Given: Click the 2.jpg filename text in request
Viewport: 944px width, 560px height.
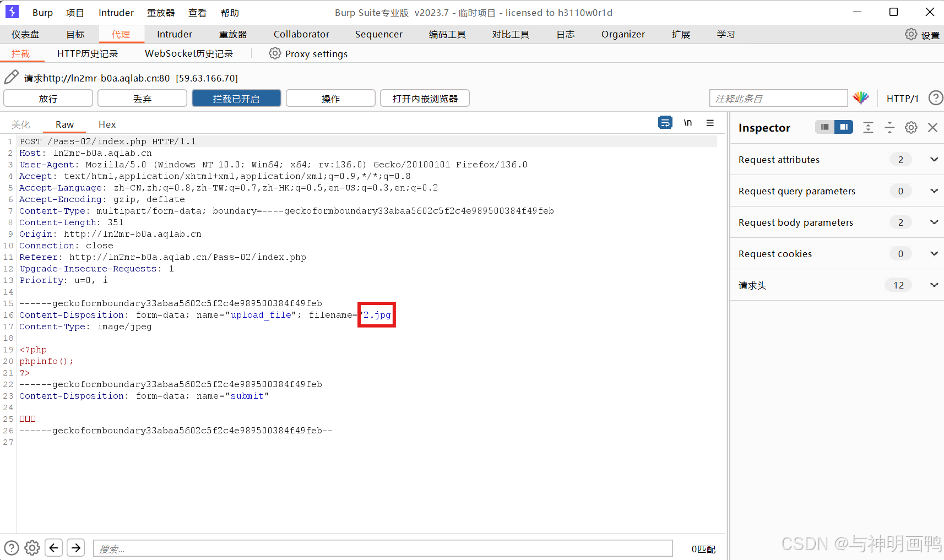Looking at the screenshot, I should (377, 315).
